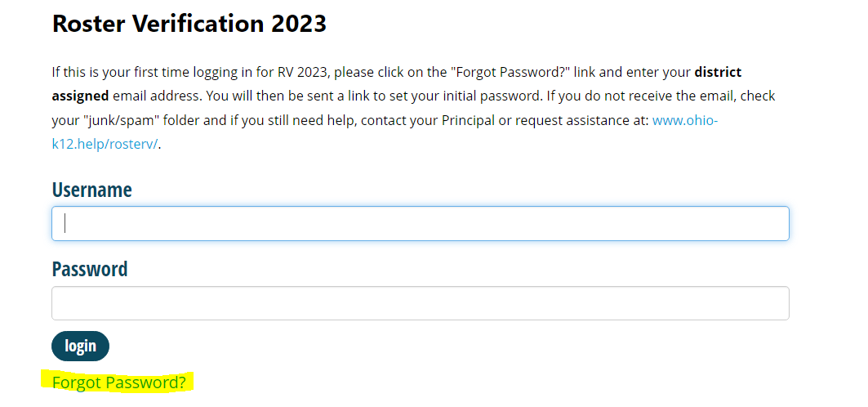Click the bold word "assigned" in instructions
Screen dimensions: 868x407
point(80,96)
